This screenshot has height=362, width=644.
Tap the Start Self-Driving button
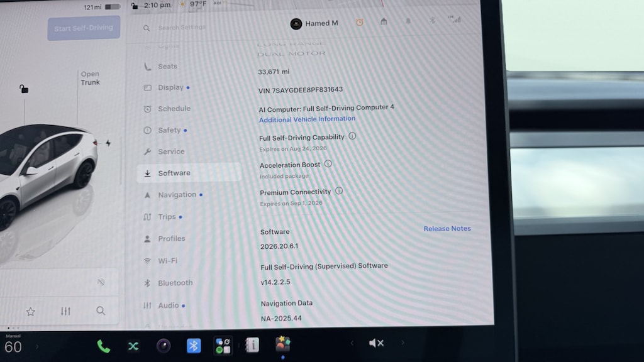click(x=84, y=28)
